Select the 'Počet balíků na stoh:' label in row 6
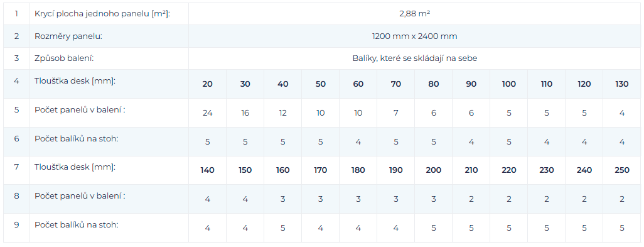The width and height of the screenshot is (644, 247). coord(77,139)
